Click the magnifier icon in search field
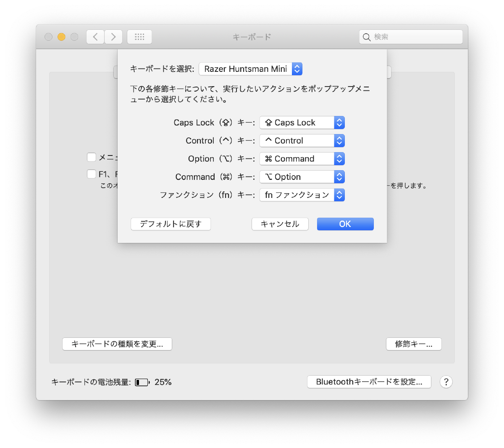 point(367,37)
